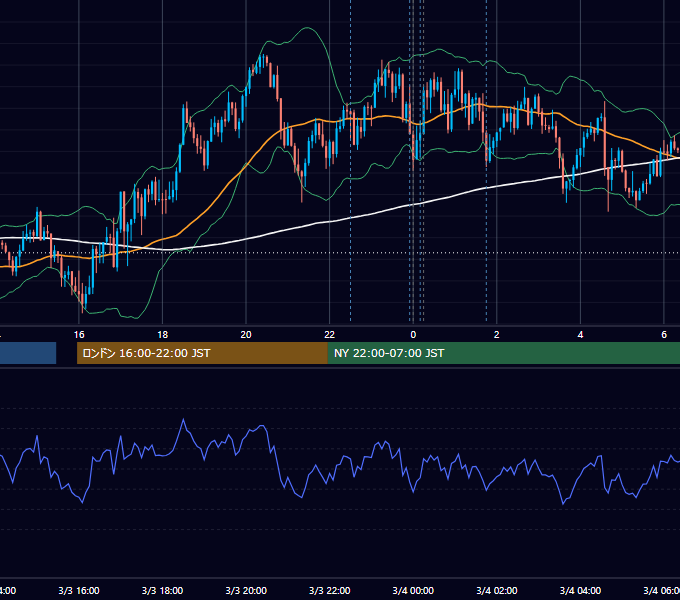Click the 3/4 00:00 date label
Viewport: 680px width, 600px height.
[x=413, y=591]
